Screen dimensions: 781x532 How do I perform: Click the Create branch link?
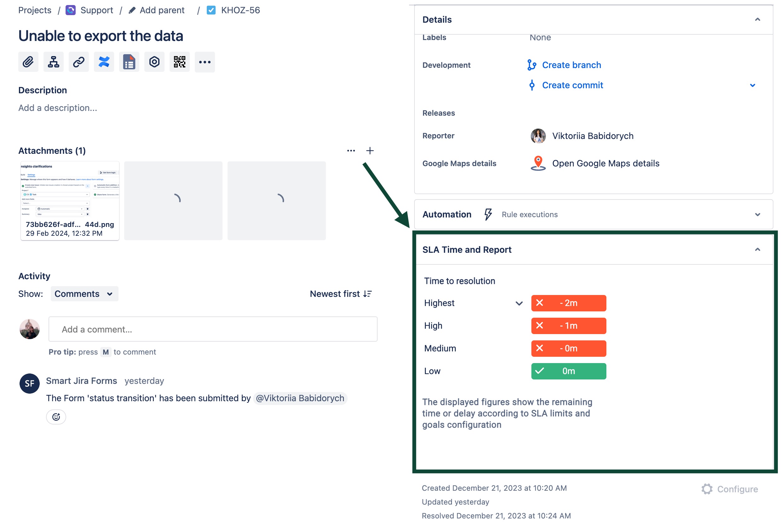[x=571, y=65]
